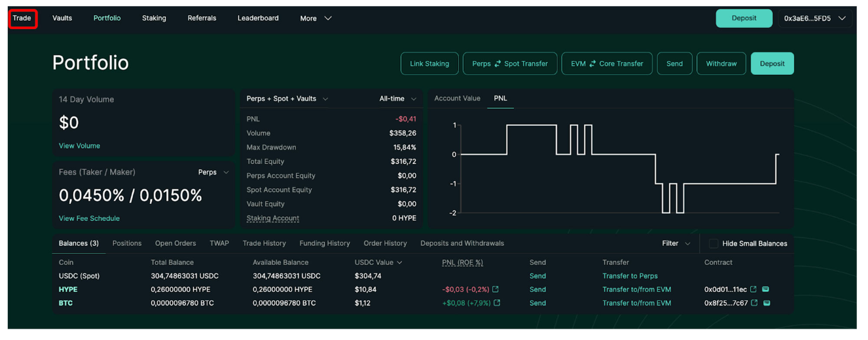
Task: Open the Trade History tab
Action: (264, 243)
